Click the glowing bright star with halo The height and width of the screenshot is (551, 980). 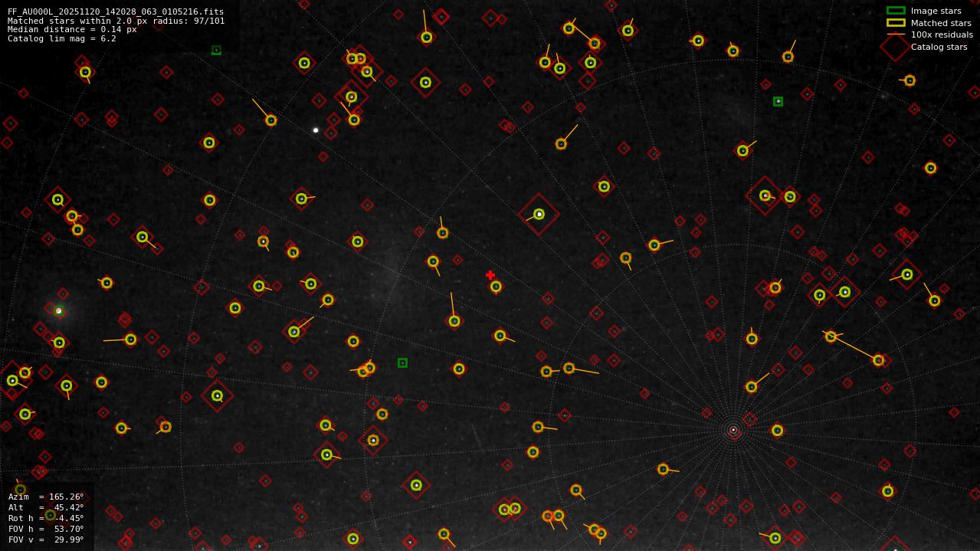tap(58, 311)
